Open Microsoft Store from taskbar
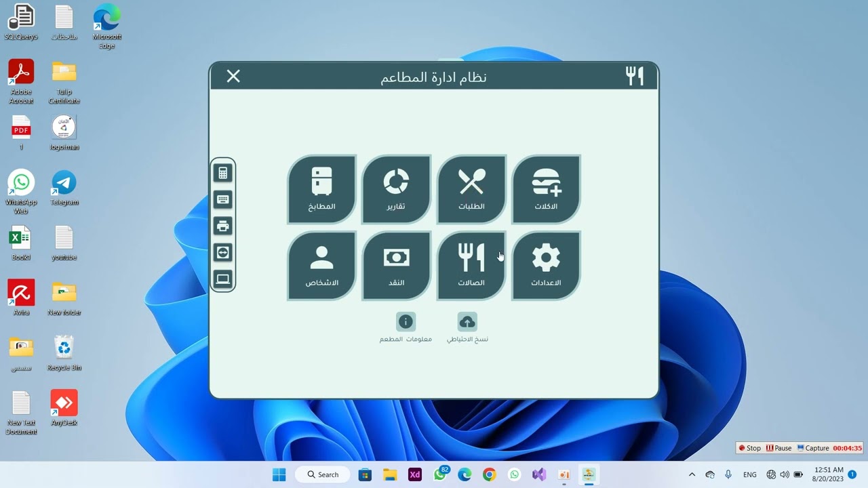Screen dimensions: 868x488 pyautogui.click(x=365, y=474)
